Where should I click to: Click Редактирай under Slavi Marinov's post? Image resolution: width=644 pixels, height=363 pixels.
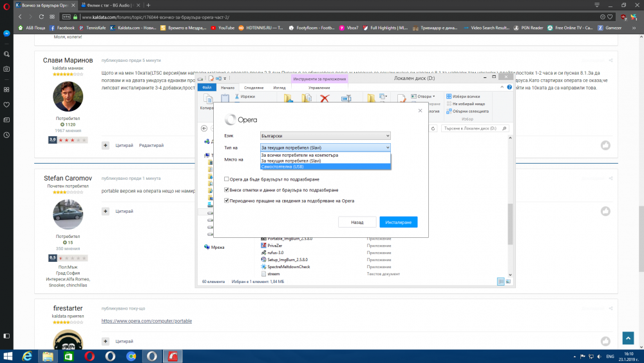pos(151,146)
